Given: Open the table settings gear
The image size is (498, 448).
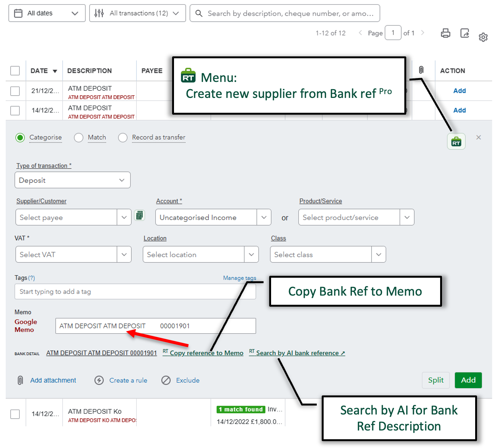Looking at the screenshot, I should tap(483, 37).
